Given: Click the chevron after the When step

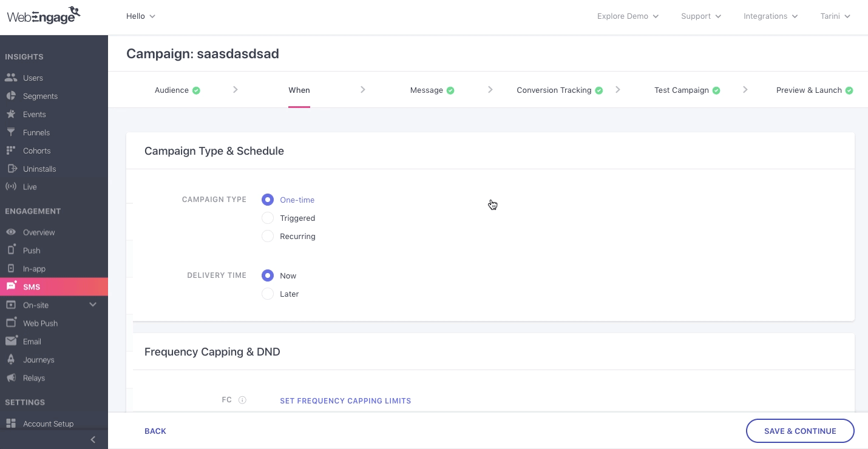Looking at the screenshot, I should [363, 90].
